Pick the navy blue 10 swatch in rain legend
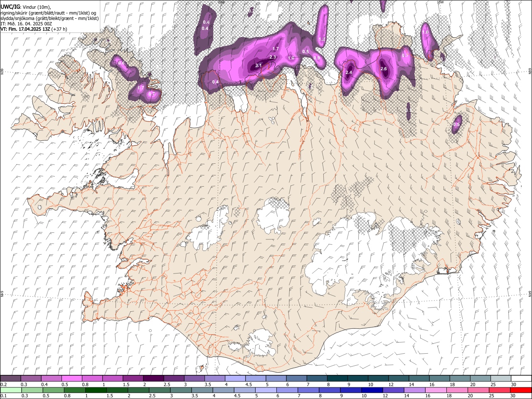 coord(372,390)
